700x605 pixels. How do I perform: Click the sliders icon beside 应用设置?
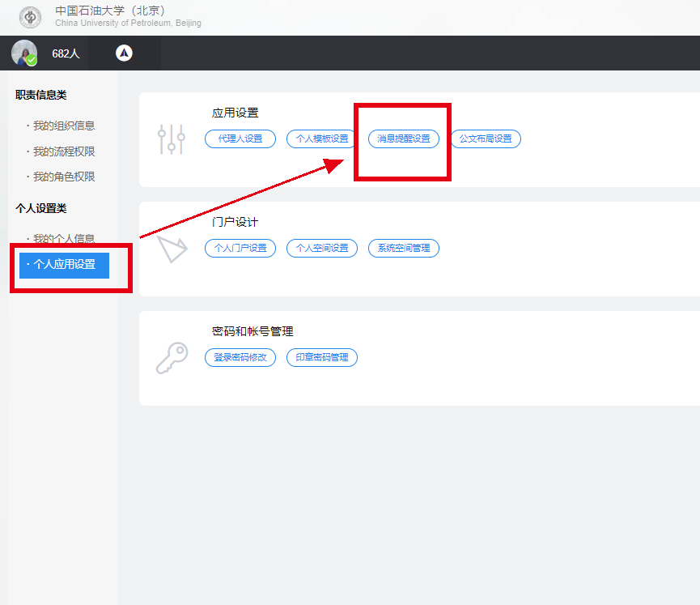[x=172, y=139]
